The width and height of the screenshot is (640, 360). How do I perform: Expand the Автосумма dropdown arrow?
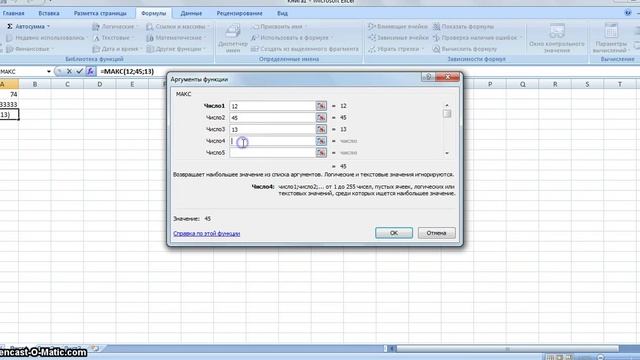coord(48,27)
